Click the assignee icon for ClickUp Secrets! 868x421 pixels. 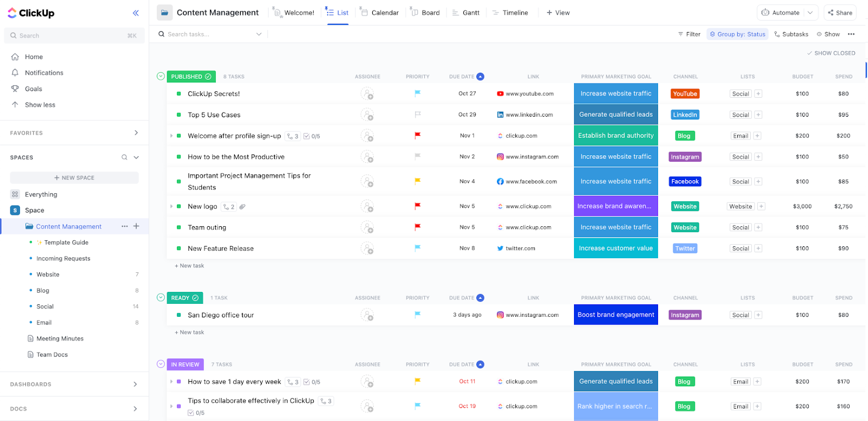(x=367, y=94)
